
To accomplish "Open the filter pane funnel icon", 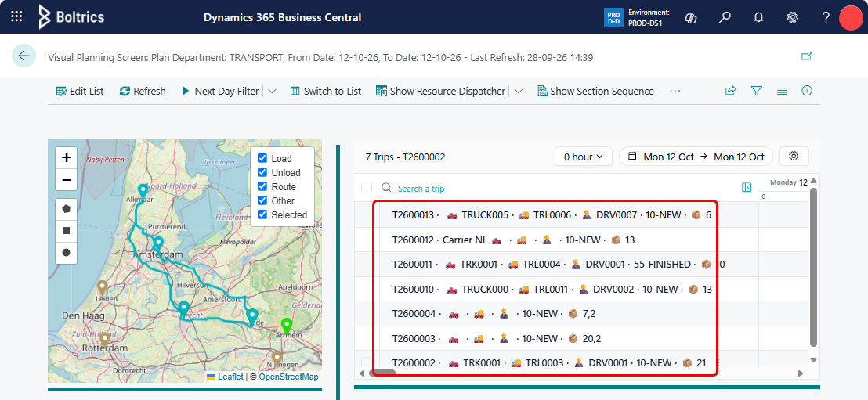I will [757, 91].
